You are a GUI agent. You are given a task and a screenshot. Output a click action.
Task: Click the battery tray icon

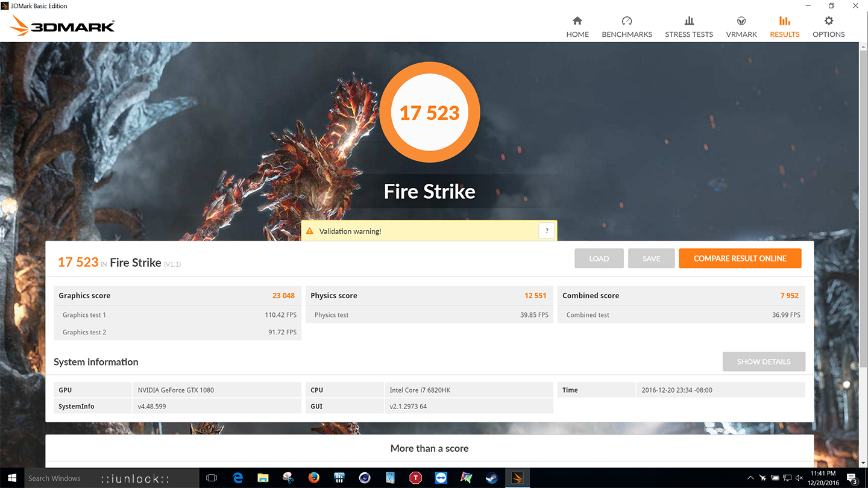775,478
